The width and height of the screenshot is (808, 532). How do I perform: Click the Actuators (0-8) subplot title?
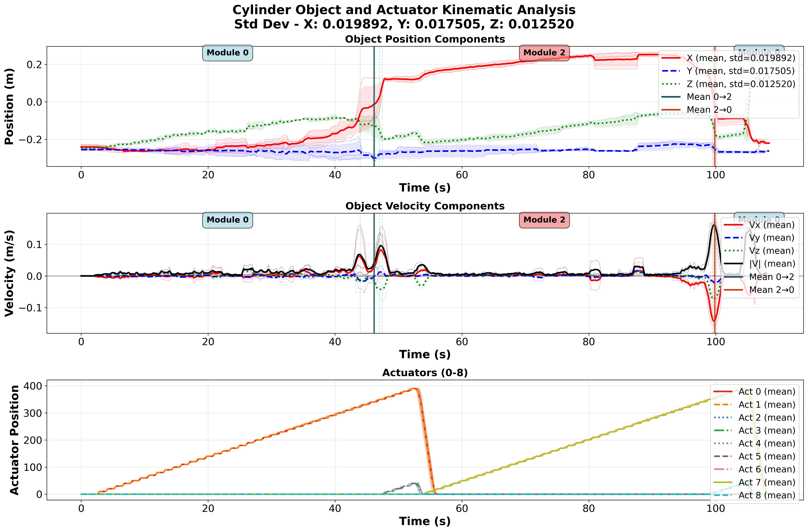(x=425, y=373)
